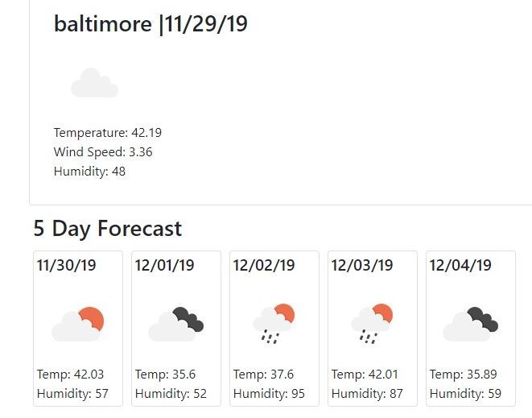Click Temp: 35.89 in last forecast card

(464, 375)
